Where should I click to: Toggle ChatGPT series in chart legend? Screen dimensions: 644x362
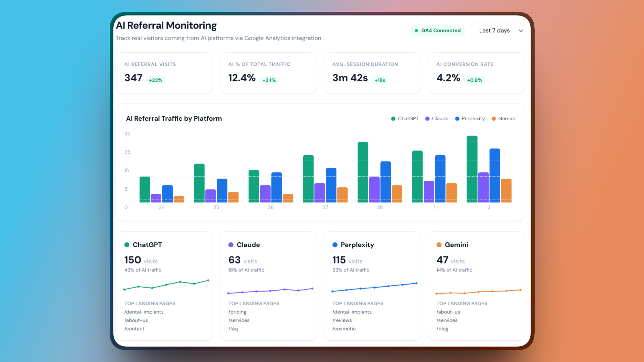405,119
